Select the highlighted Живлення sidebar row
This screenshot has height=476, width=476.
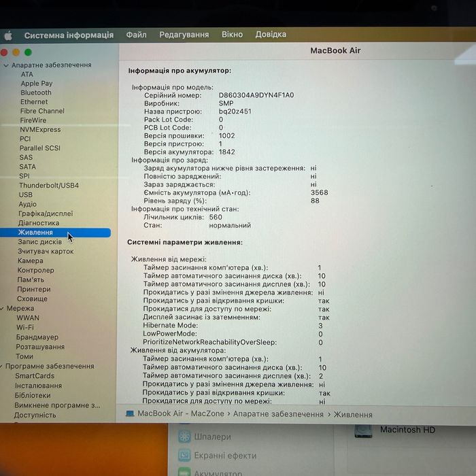pos(55,233)
